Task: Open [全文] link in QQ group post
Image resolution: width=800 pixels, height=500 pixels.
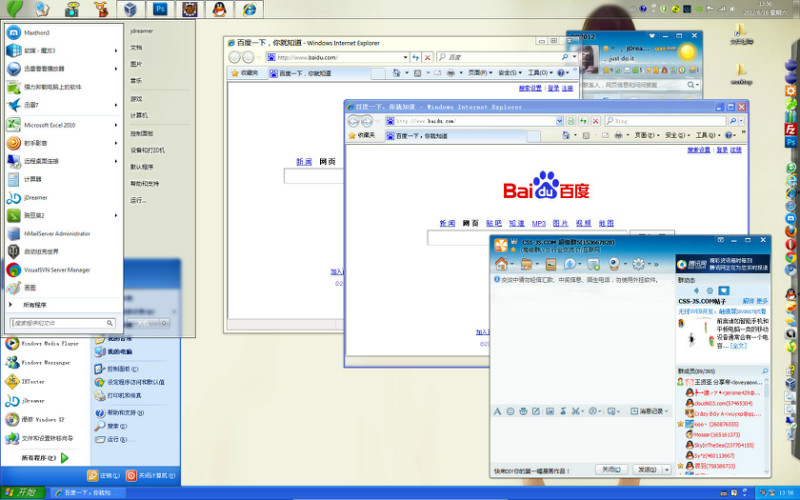Action: [x=738, y=346]
